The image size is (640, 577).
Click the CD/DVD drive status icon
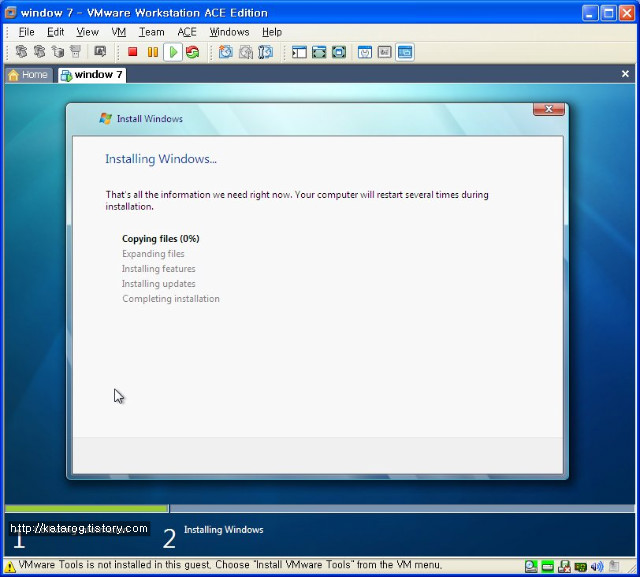tap(531, 566)
